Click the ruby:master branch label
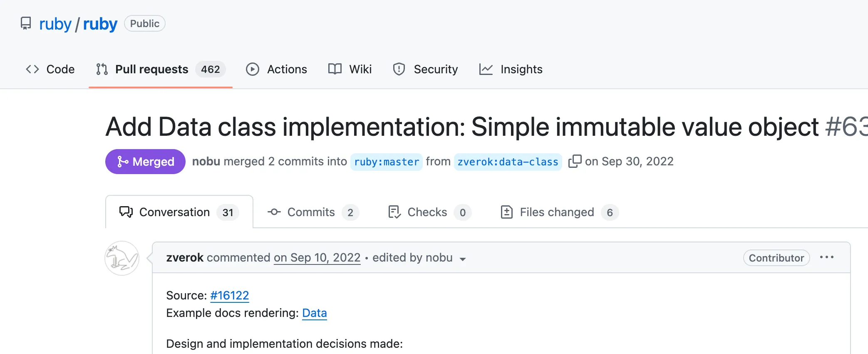The width and height of the screenshot is (868, 354). pos(386,162)
